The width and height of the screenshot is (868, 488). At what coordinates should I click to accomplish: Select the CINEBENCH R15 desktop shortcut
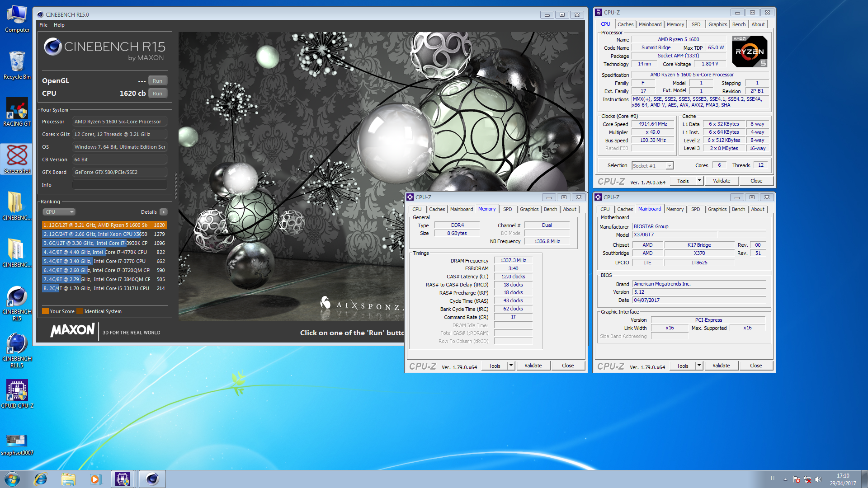click(17, 303)
